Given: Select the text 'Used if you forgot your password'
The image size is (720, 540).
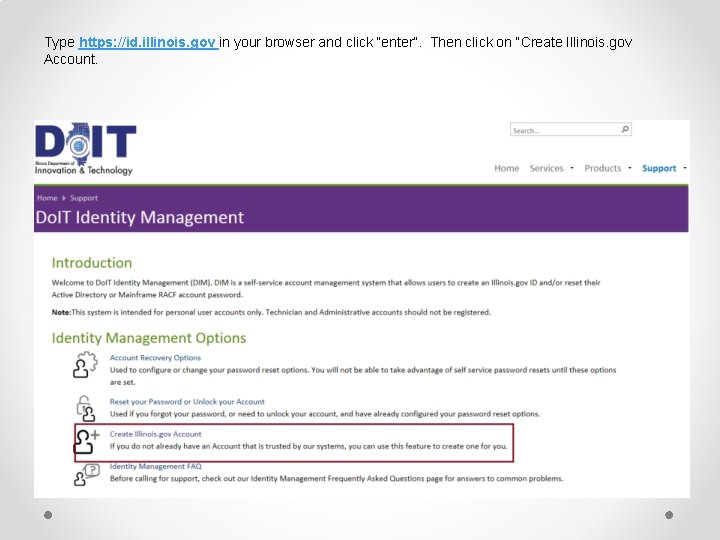Looking at the screenshot, I should point(168,414).
